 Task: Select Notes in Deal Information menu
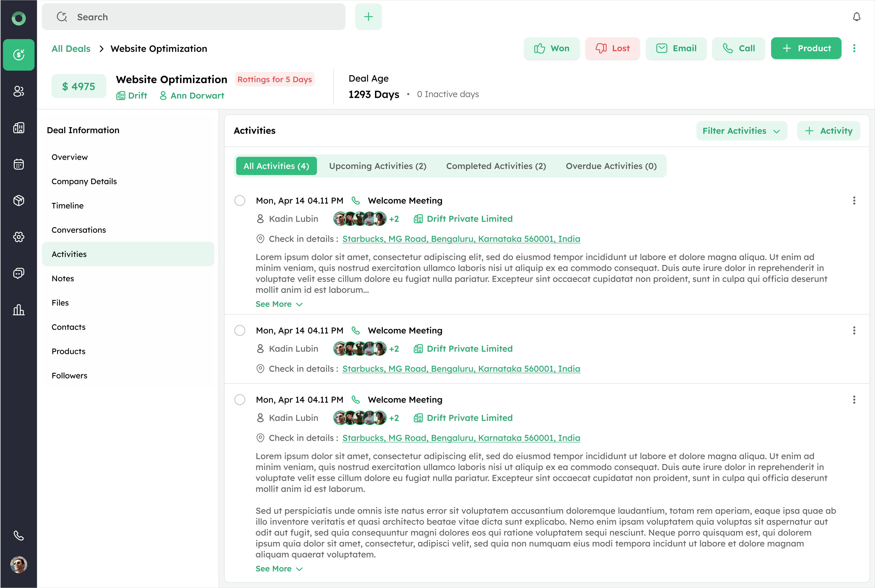(x=63, y=279)
